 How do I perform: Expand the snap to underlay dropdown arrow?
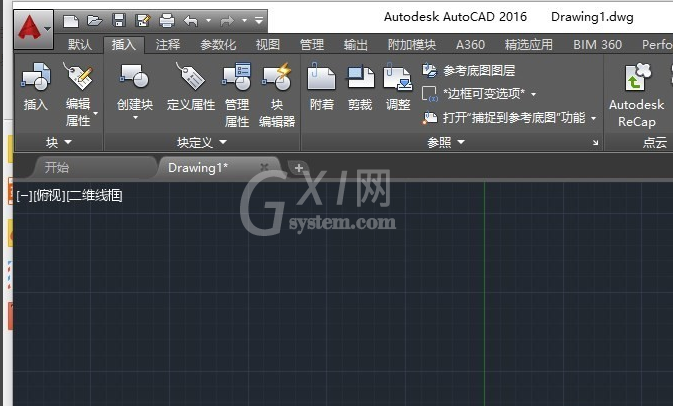click(x=594, y=118)
